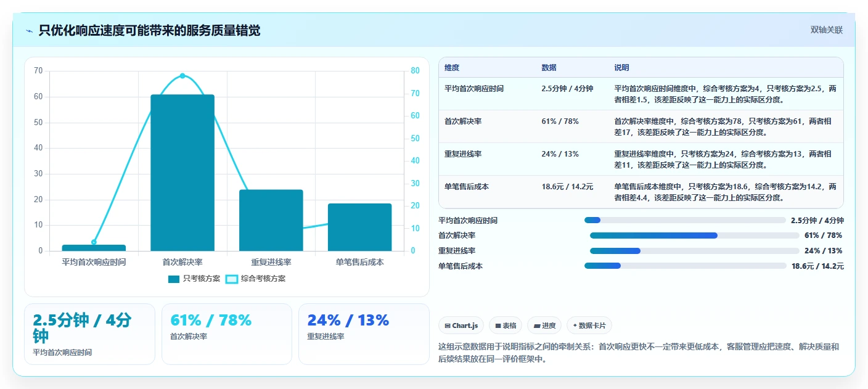Image resolution: width=868 pixels, height=389 pixels.
Task: Select the 表格 tag
Action: (x=506, y=326)
